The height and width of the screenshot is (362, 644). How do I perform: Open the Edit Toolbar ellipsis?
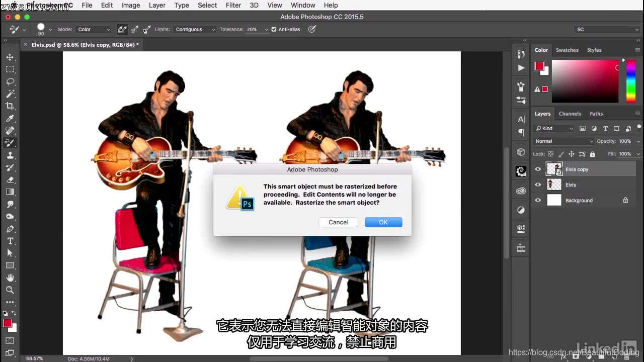pos(10,302)
